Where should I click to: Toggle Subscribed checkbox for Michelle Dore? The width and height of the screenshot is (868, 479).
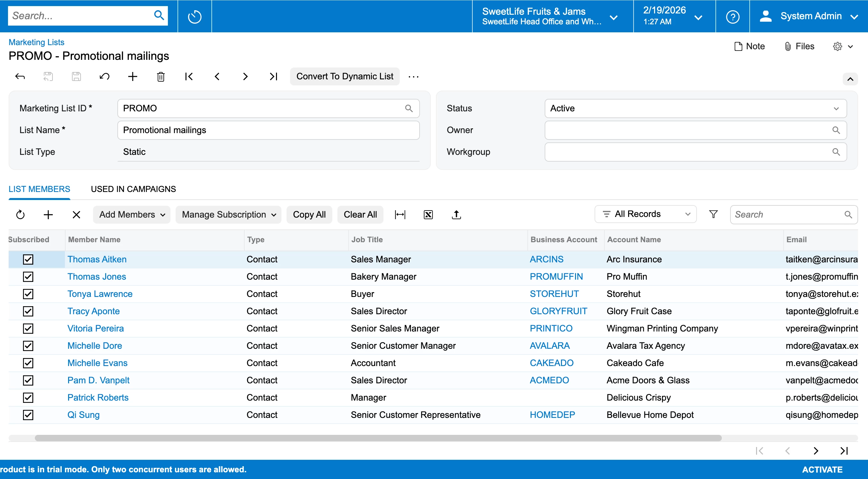point(28,346)
